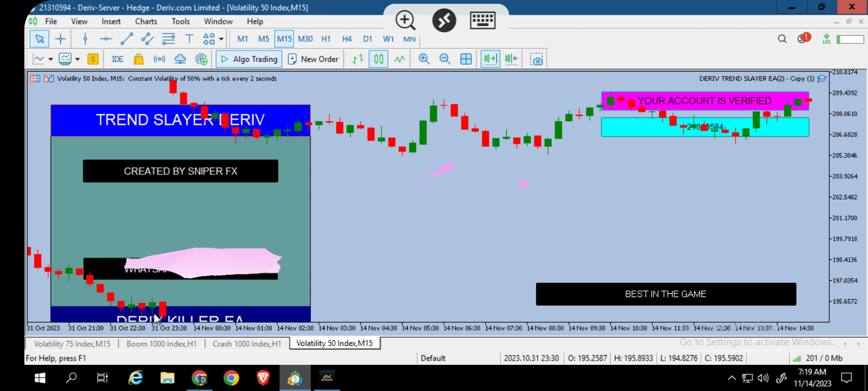Switch chart to candlestick style
The image size is (868, 391).
[378, 59]
